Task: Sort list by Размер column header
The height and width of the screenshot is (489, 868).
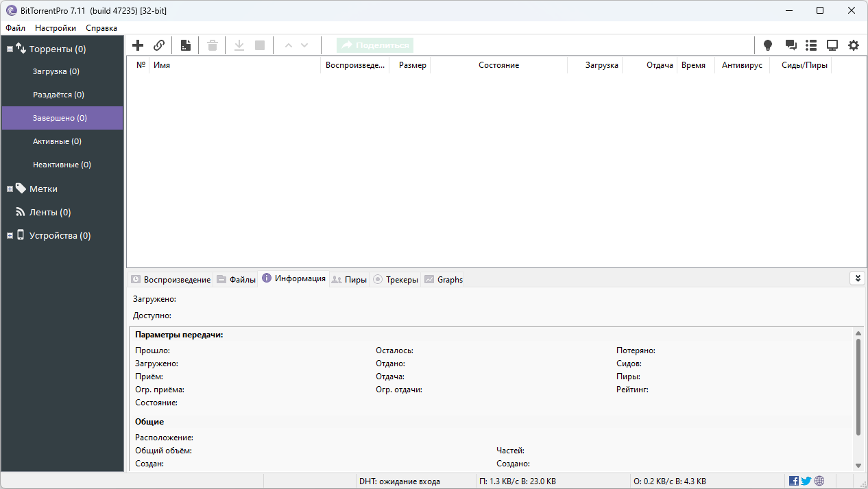Action: pyautogui.click(x=412, y=65)
